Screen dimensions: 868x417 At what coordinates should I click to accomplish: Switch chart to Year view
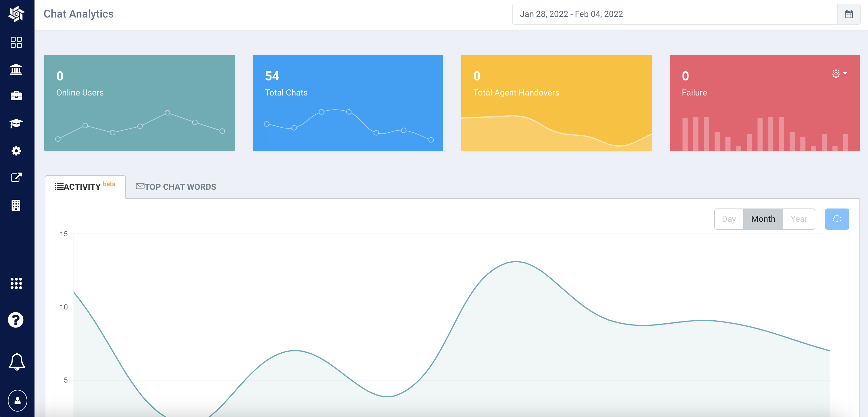[x=799, y=219]
